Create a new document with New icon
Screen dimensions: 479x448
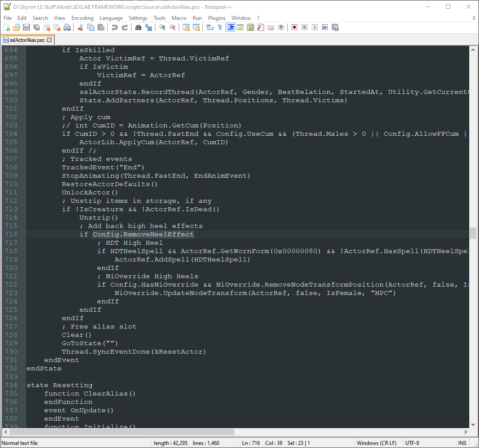click(7, 27)
